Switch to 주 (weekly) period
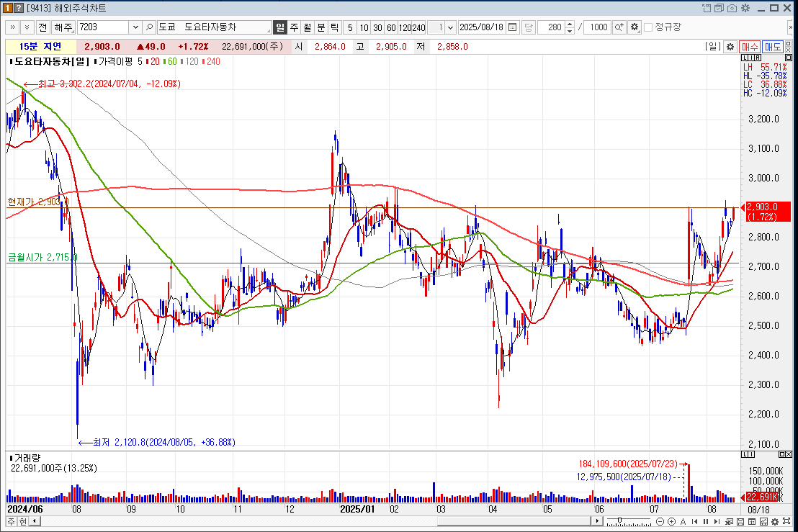 click(294, 27)
